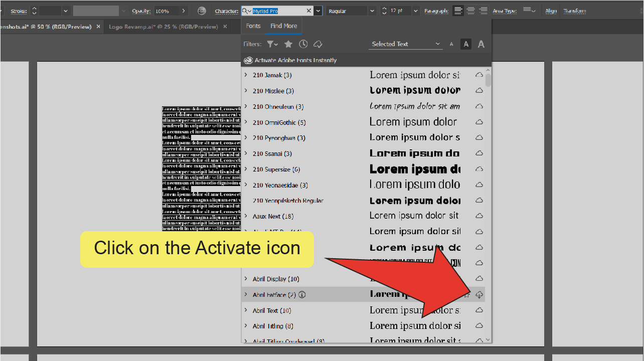Viewport: 644px width, 361px height.
Task: Open the Stroke panel link
Action: [19, 11]
